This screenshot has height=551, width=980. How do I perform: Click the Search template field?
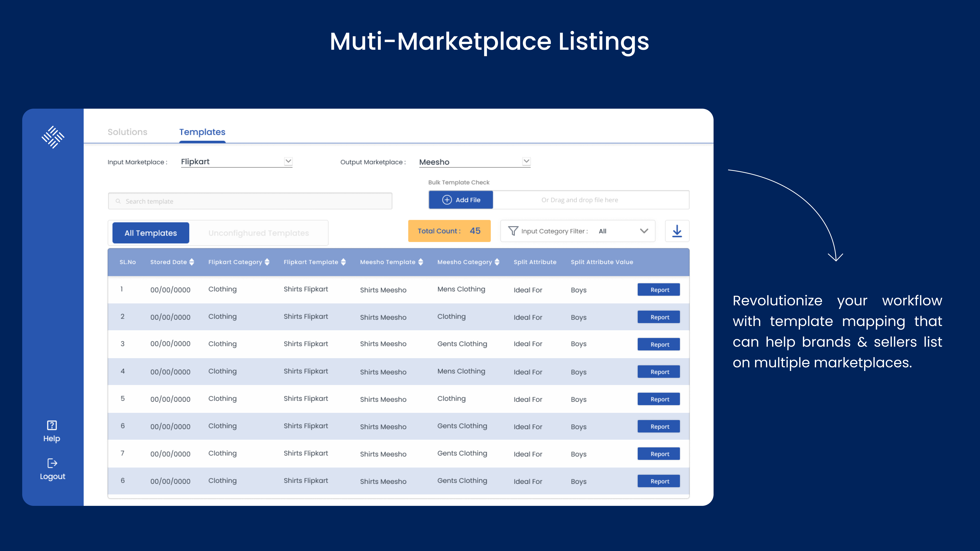click(250, 201)
